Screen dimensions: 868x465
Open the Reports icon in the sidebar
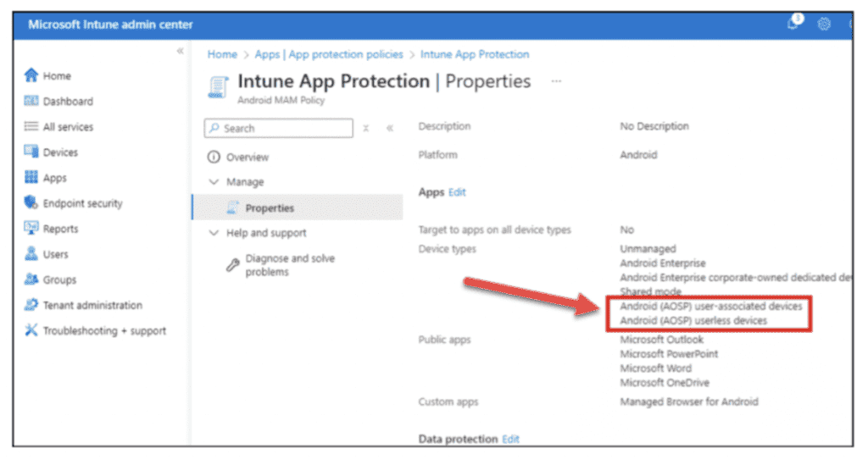click(31, 229)
